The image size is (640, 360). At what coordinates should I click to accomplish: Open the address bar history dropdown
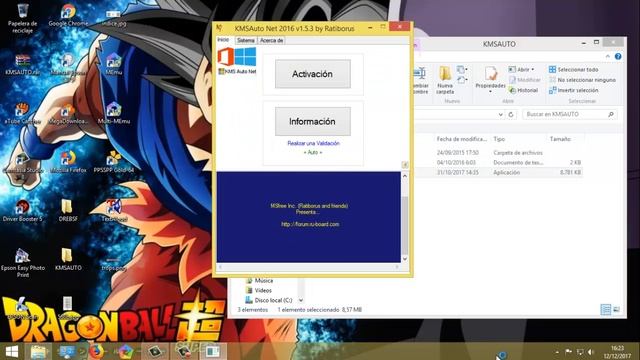501,115
